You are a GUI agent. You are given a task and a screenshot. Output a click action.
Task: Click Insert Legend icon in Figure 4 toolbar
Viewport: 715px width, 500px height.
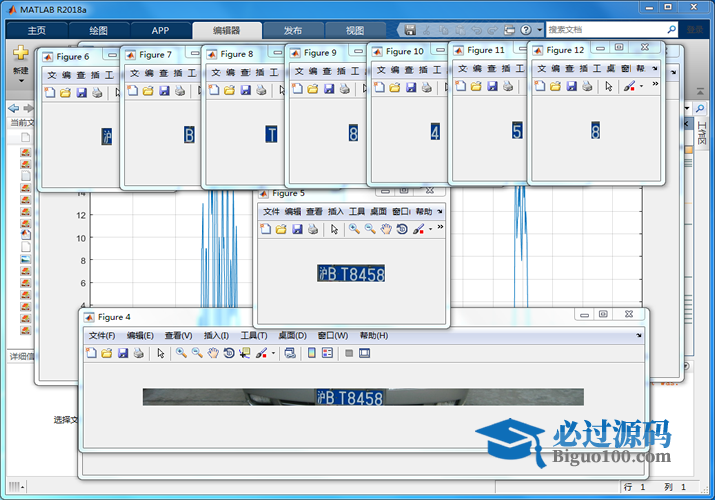coord(327,353)
